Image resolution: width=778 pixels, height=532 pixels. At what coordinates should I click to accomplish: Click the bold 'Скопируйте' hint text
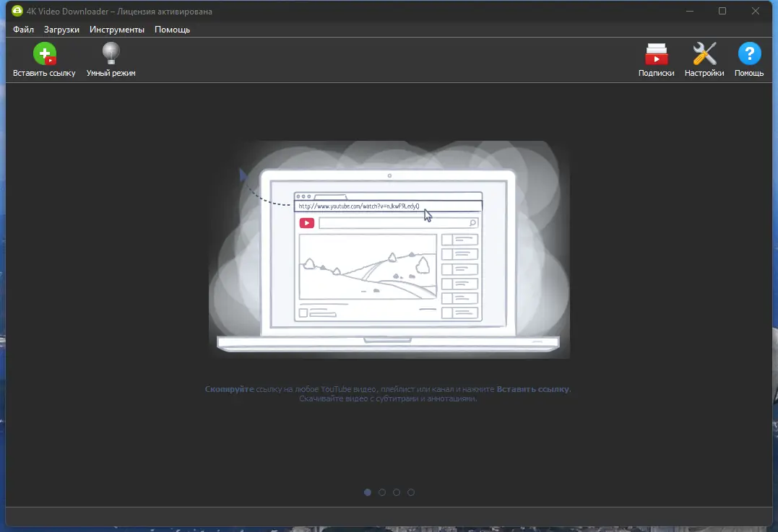click(x=229, y=389)
